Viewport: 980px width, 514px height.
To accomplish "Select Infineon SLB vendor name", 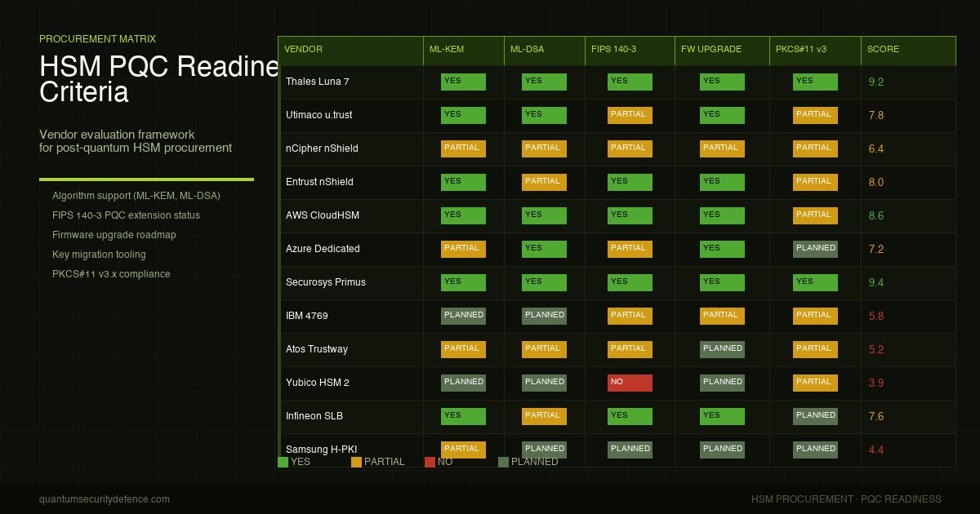I will click(x=314, y=416).
